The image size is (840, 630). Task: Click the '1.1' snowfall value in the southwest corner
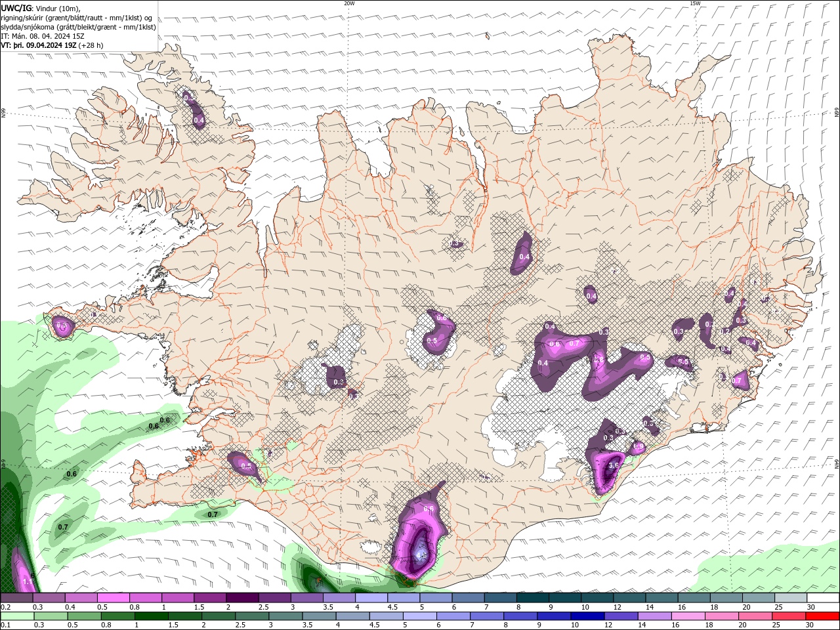[x=28, y=581]
